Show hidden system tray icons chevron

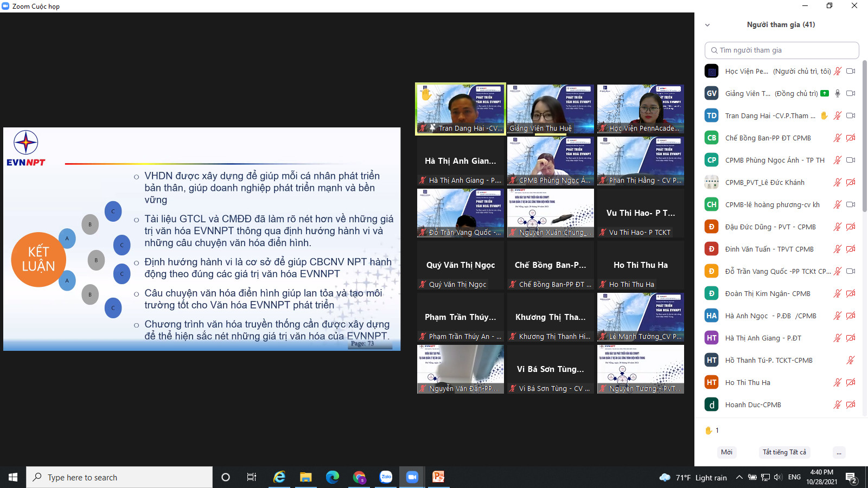(739, 477)
